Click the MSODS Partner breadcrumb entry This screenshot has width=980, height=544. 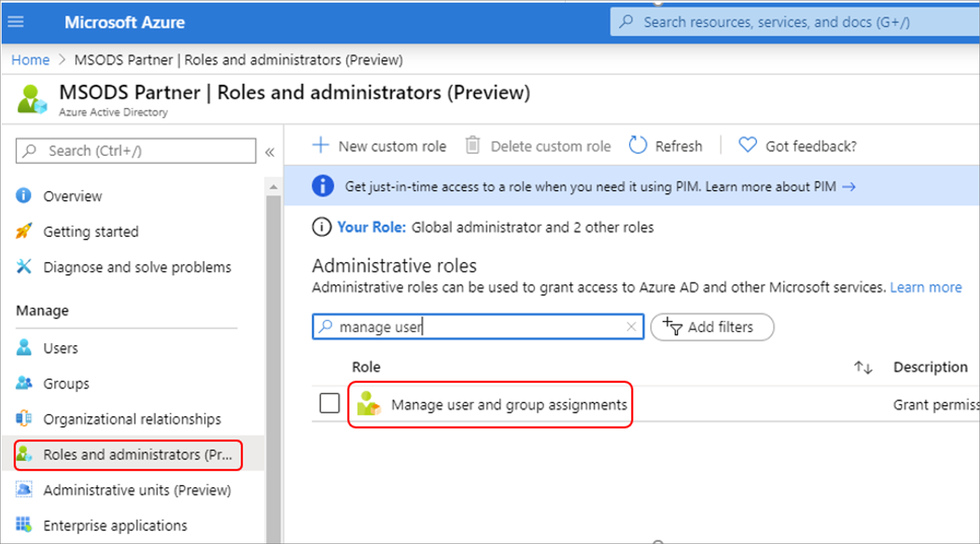[238, 60]
